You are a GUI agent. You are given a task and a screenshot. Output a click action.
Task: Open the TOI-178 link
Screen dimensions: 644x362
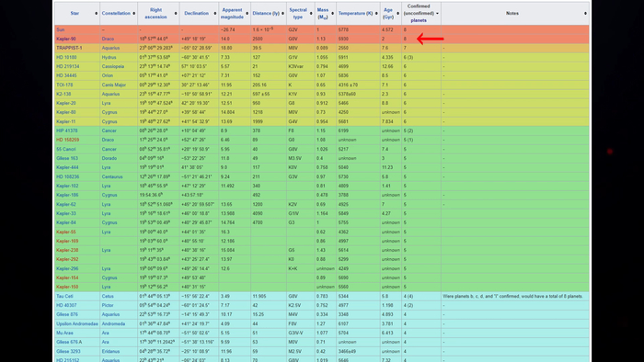[64, 85]
